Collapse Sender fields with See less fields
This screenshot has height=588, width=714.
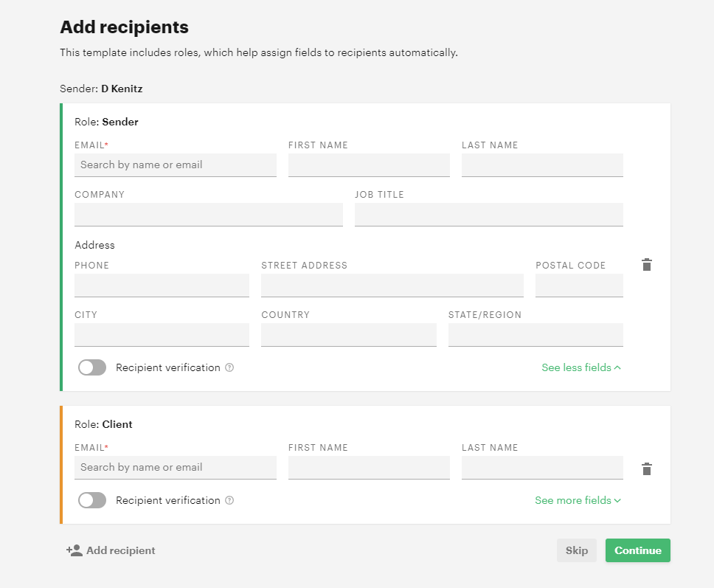[x=581, y=367]
